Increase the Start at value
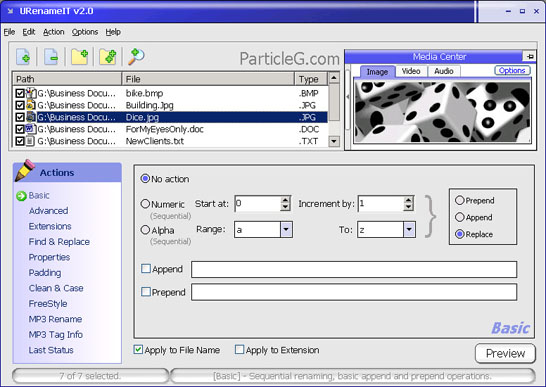 [285, 200]
